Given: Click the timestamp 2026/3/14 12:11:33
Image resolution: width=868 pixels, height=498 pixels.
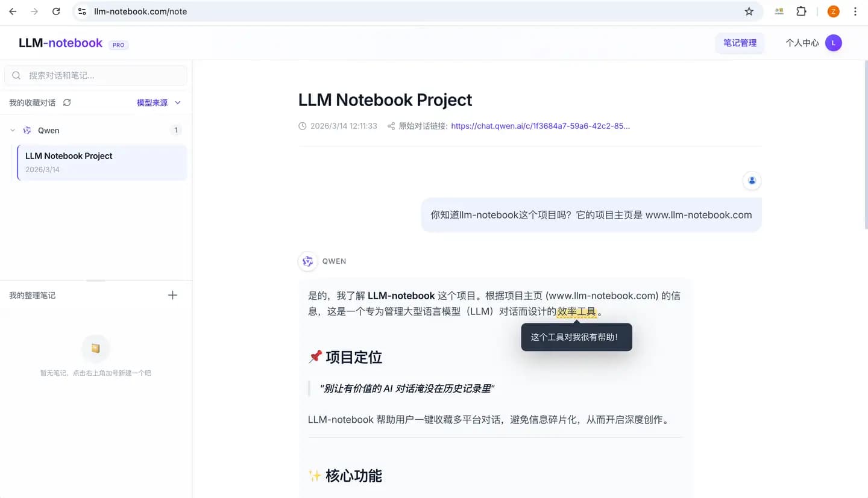Looking at the screenshot, I should 344,126.
